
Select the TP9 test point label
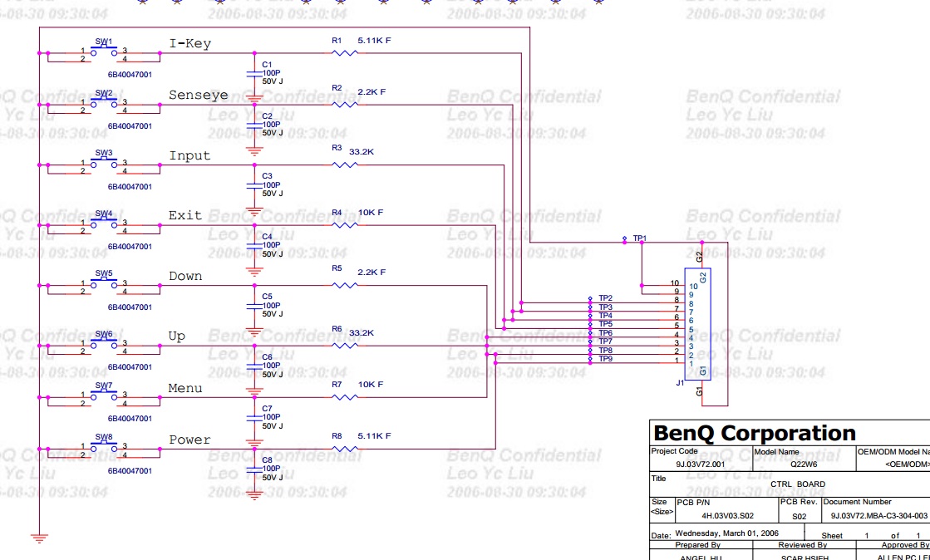(605, 359)
